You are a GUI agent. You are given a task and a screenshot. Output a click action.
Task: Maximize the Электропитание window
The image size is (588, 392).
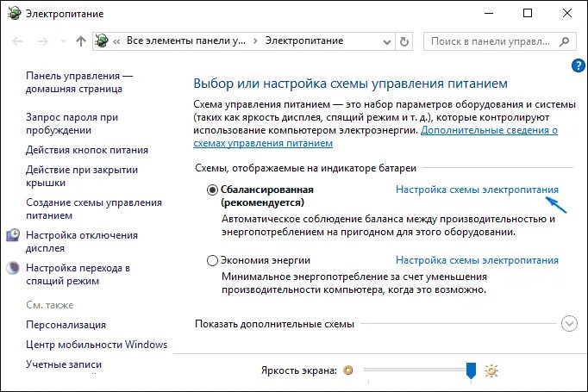[x=528, y=13]
